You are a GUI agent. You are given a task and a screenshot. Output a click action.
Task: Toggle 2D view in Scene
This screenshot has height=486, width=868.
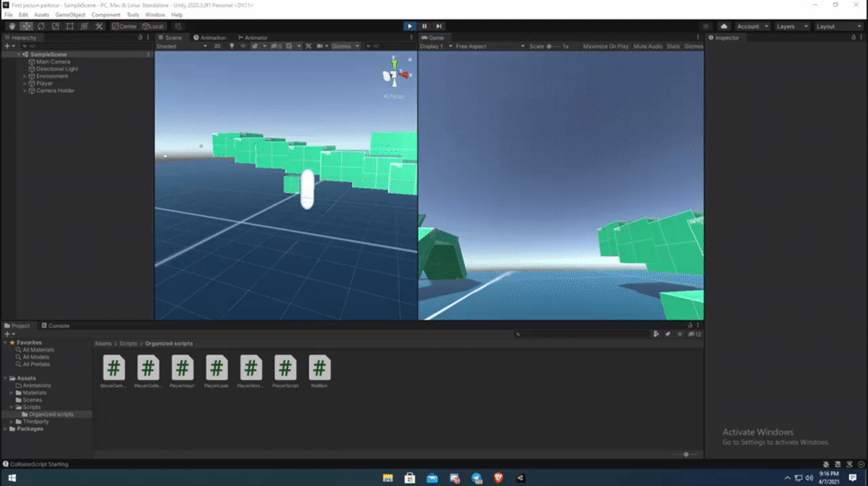(218, 47)
